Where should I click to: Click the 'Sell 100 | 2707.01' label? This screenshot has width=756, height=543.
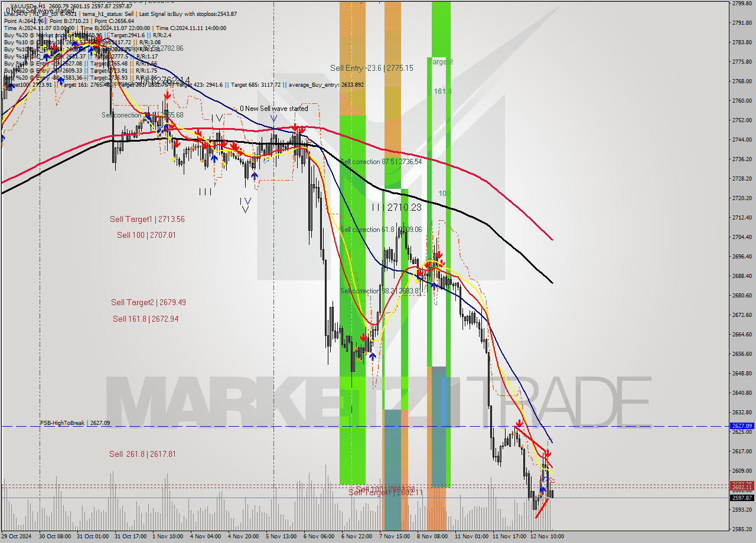(146, 235)
